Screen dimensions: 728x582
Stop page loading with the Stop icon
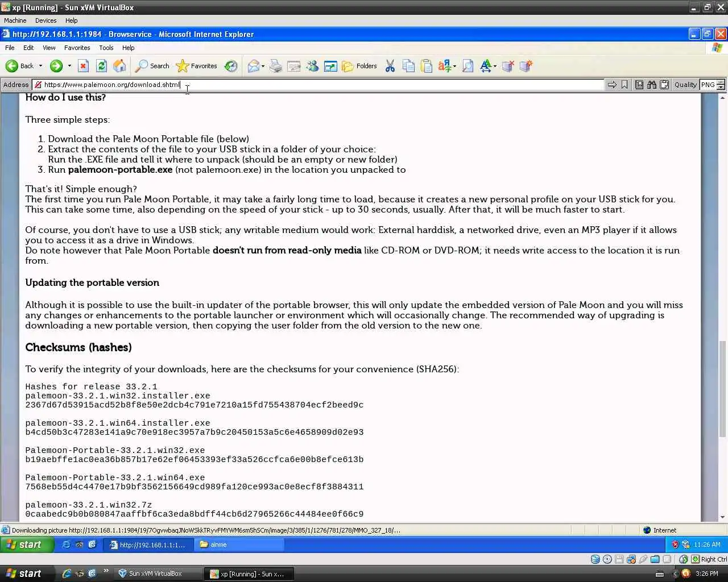tap(83, 66)
